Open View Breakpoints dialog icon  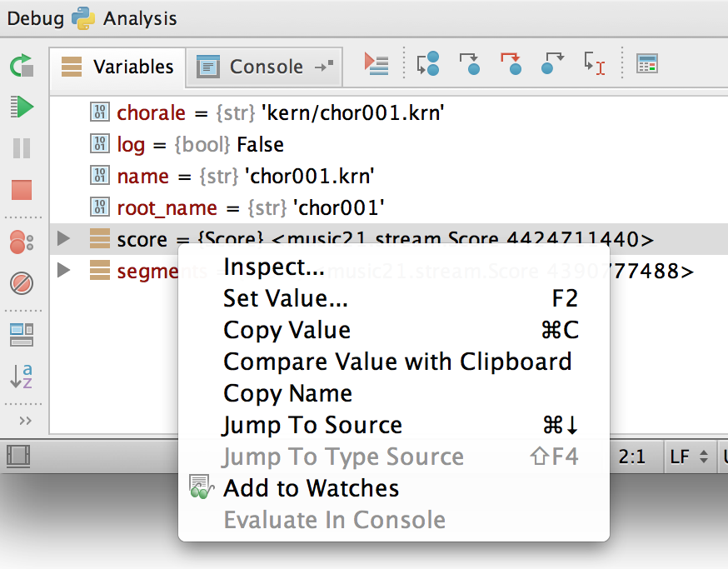coord(22,242)
